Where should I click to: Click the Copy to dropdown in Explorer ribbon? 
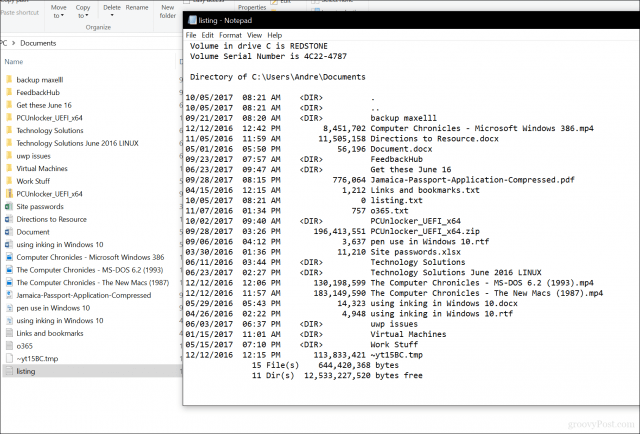(x=83, y=11)
